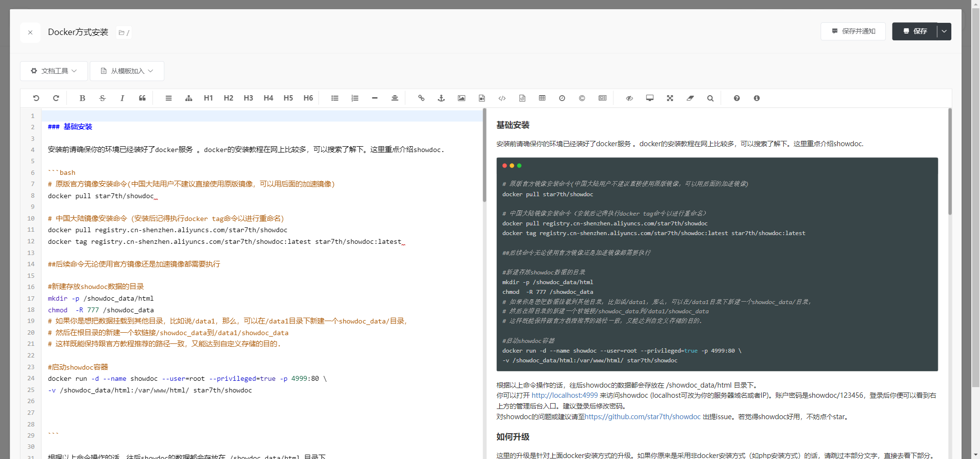Insert a blockquote using the quote icon
This screenshot has height=459, width=980.
click(142, 98)
